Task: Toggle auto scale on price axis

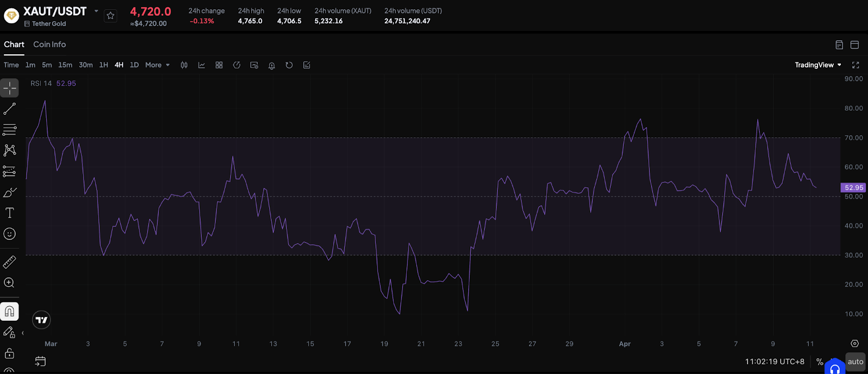Action: pyautogui.click(x=855, y=362)
